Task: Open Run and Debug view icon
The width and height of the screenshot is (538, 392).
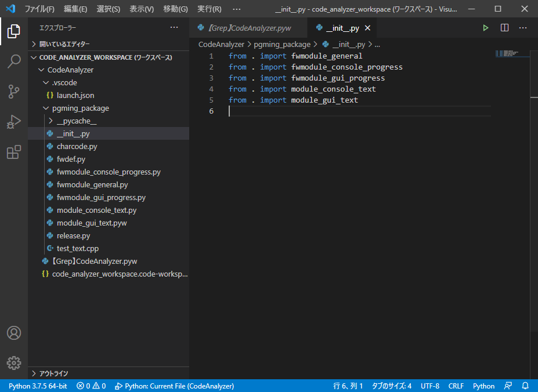Action: tap(14, 122)
